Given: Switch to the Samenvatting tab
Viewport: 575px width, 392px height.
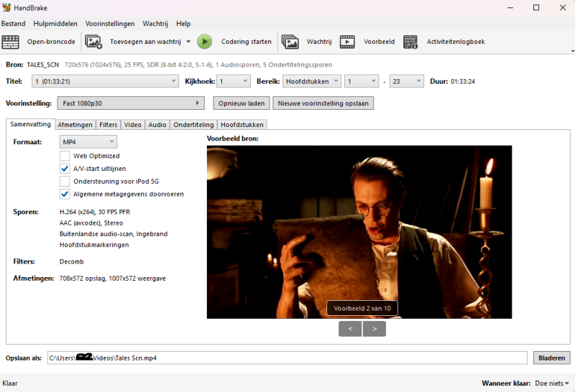Looking at the screenshot, I should (x=30, y=124).
